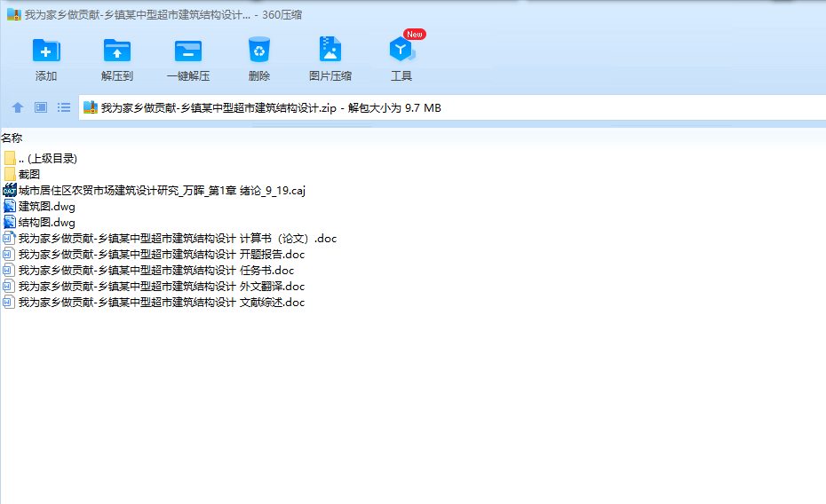Click the parent directory folder icon
This screenshot has height=504, width=826.
point(10,158)
